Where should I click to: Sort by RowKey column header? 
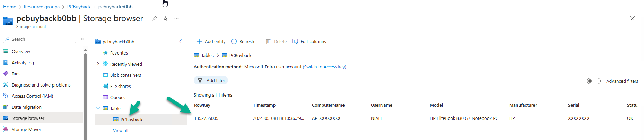click(202, 105)
